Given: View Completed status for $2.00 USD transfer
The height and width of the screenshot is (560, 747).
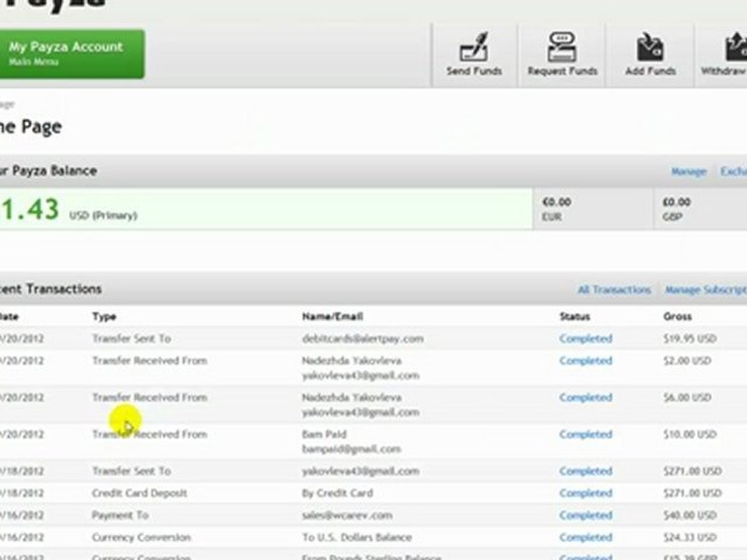Looking at the screenshot, I should tap(585, 360).
